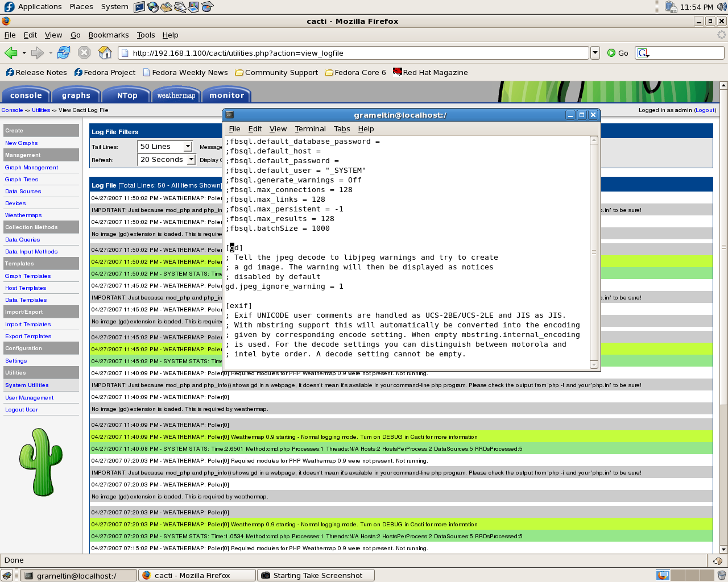Click the Logout User link
The width and height of the screenshot is (728, 582).
pyautogui.click(x=22, y=410)
